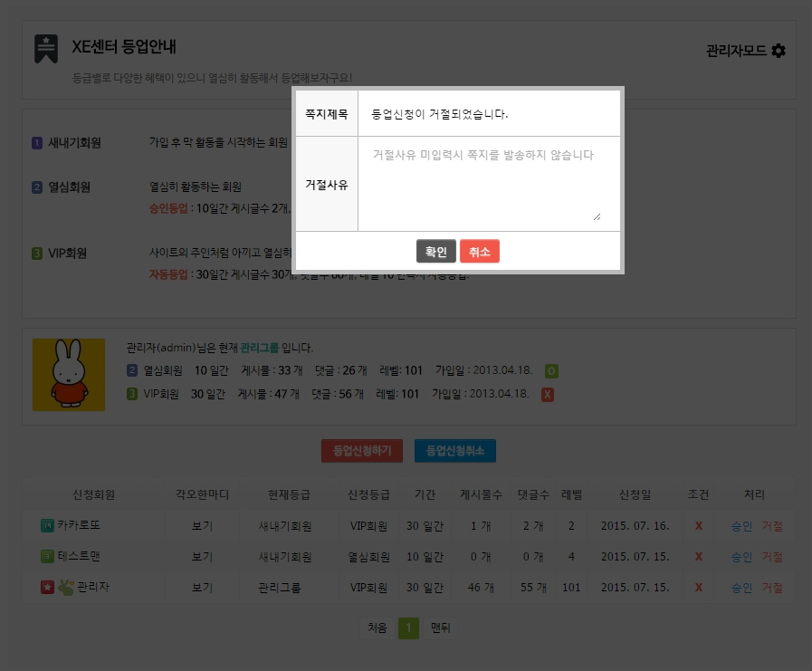Grab the textarea resize handle
This screenshot has height=671, width=812.
coord(597,217)
